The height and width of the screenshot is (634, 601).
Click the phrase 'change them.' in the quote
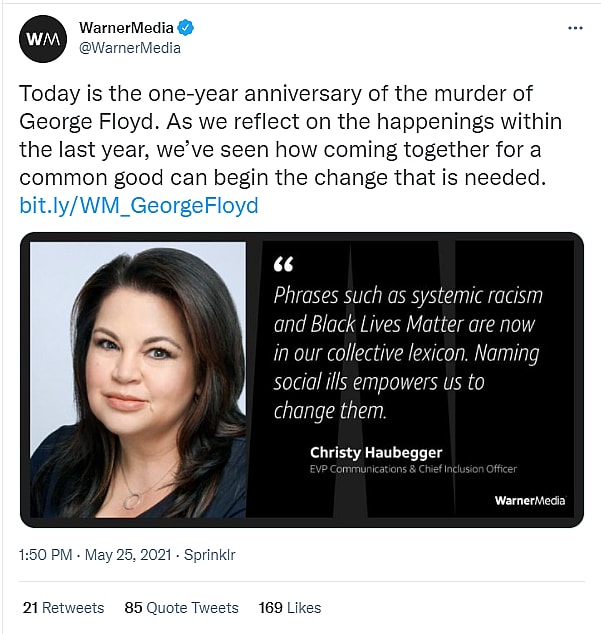[329, 411]
